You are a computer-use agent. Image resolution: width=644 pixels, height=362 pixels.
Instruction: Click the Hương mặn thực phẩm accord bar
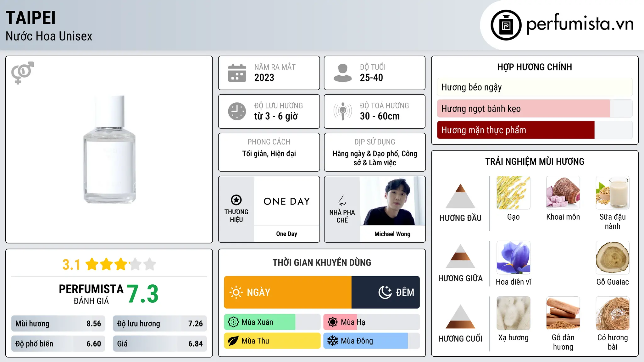tap(535, 130)
